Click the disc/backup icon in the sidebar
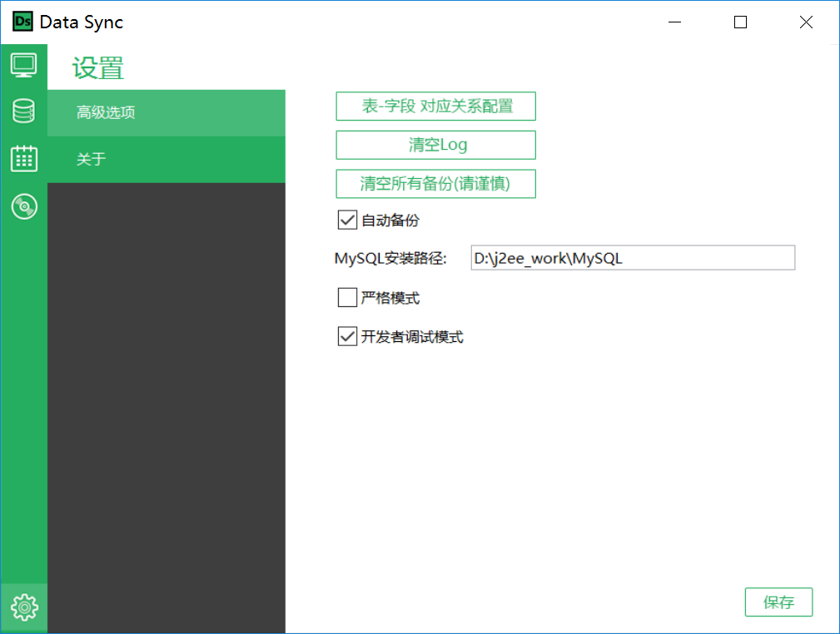The width and height of the screenshot is (840, 634). [24, 206]
